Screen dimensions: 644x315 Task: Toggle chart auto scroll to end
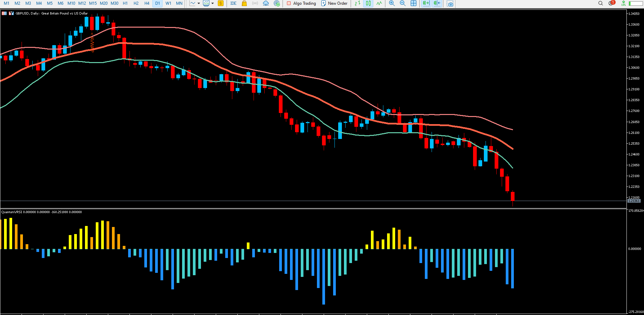[x=426, y=3]
